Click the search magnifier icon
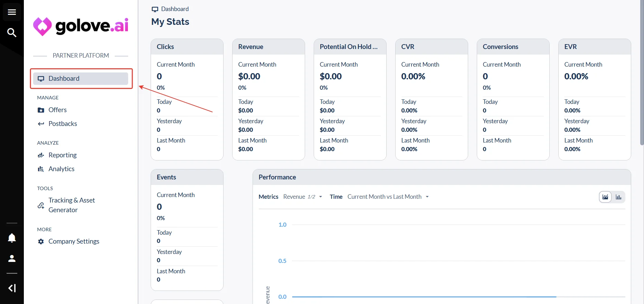The height and width of the screenshot is (304, 644). point(12,33)
